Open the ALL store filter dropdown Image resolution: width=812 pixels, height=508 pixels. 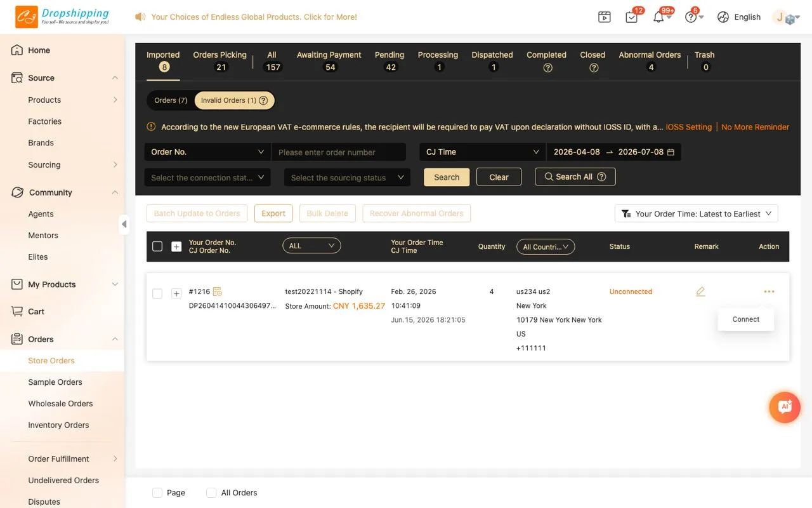tap(311, 246)
